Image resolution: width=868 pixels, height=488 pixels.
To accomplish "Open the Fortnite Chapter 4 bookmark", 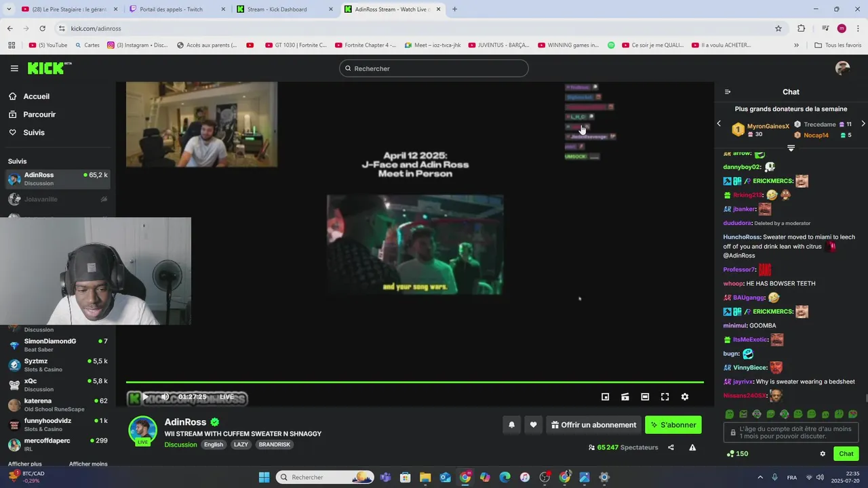I will [x=366, y=45].
